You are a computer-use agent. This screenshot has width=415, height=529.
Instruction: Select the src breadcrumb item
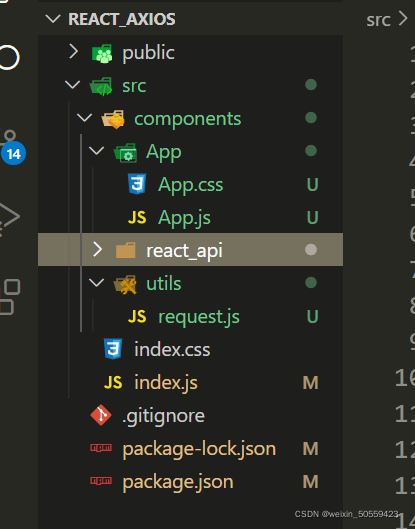pos(378,20)
